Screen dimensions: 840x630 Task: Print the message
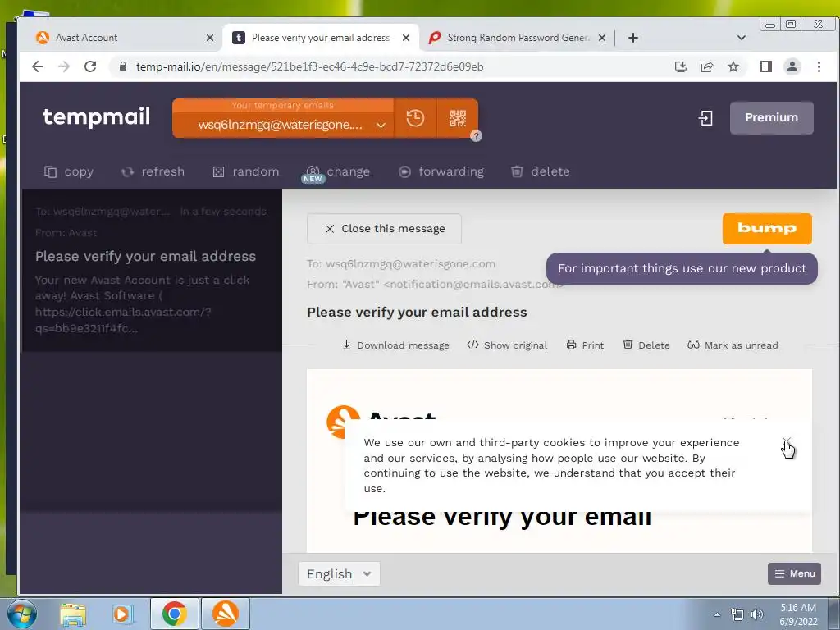click(x=585, y=345)
